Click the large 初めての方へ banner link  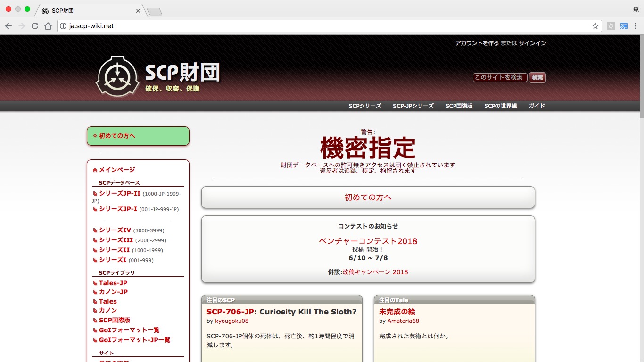coord(368,197)
